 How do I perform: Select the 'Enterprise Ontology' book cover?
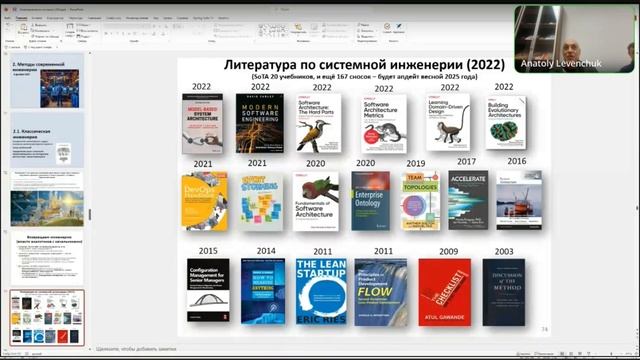[x=371, y=200]
